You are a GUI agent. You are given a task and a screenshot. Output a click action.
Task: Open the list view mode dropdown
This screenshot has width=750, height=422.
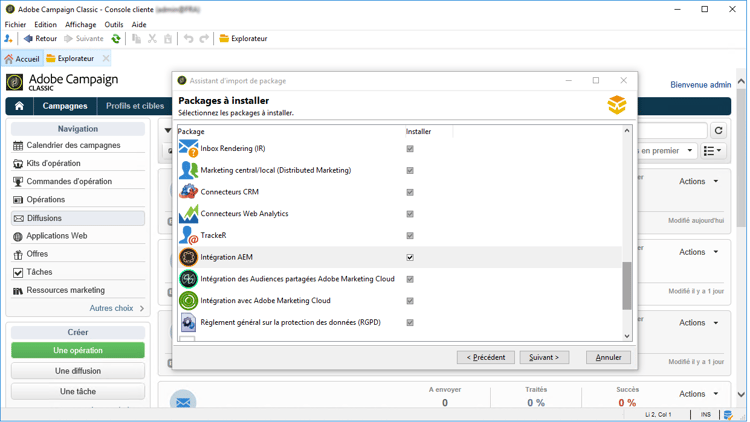coord(713,151)
